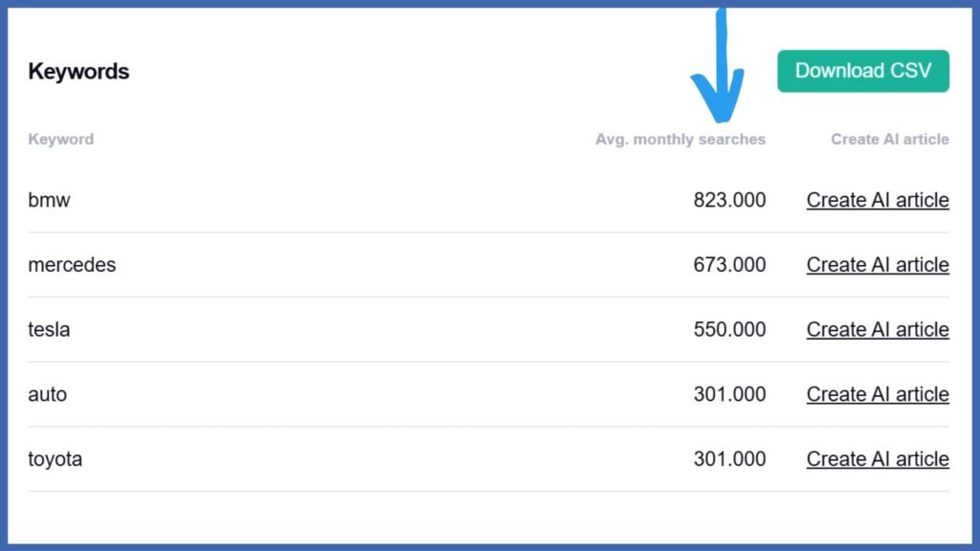Click the Create AI article column header

point(889,140)
